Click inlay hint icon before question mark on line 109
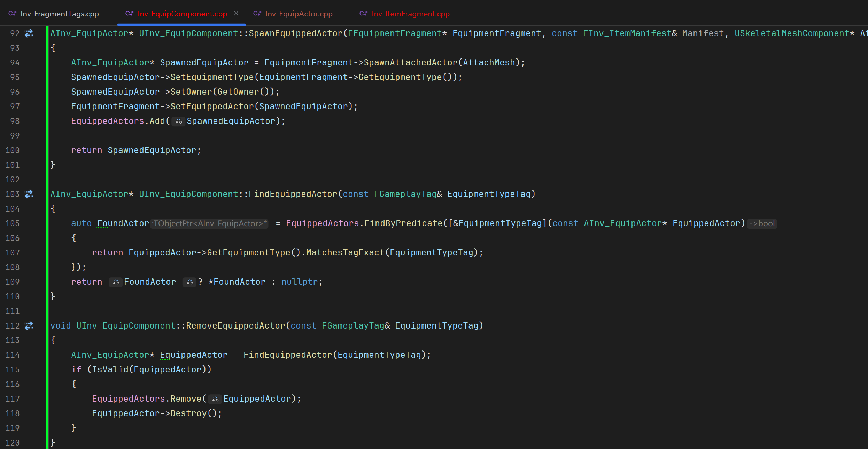Viewport: 868px width, 449px height. click(x=189, y=282)
